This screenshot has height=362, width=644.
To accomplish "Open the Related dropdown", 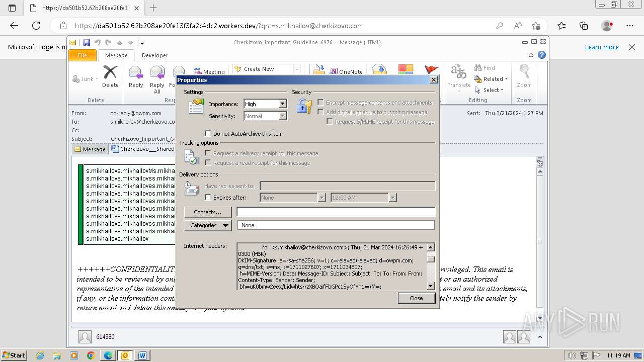I will [491, 79].
